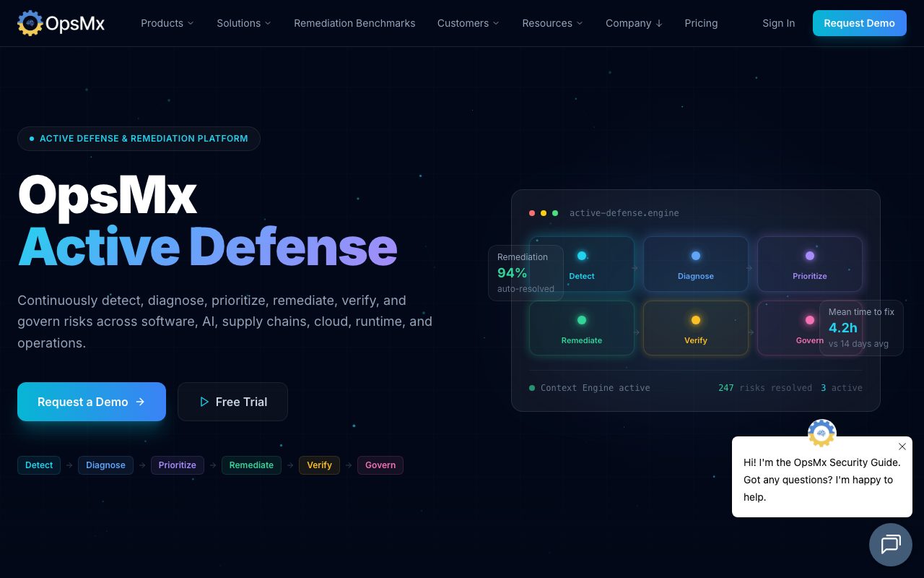Click the 'active-defense.engine' title text
The image size is (924, 578).
tap(624, 213)
